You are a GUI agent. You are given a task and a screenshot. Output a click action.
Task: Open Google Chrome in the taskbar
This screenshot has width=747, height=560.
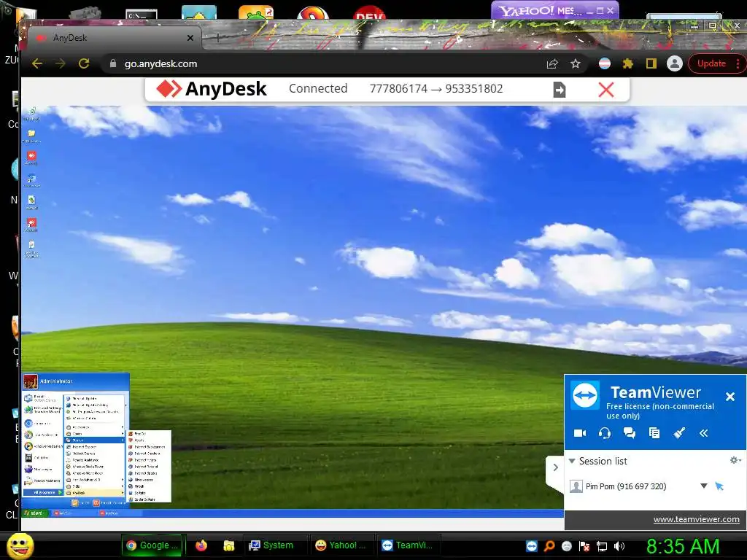click(152, 545)
